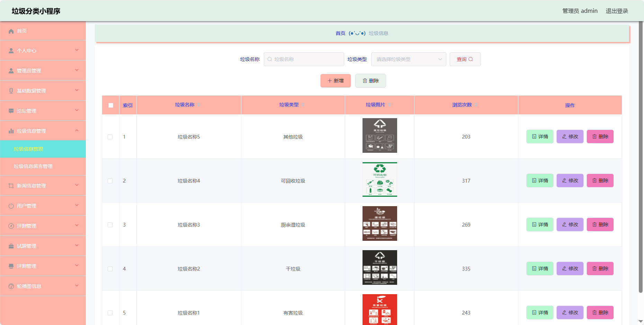The width and height of the screenshot is (644, 325).
Task: Click the person icon next to 个人中心
Action: click(x=11, y=51)
